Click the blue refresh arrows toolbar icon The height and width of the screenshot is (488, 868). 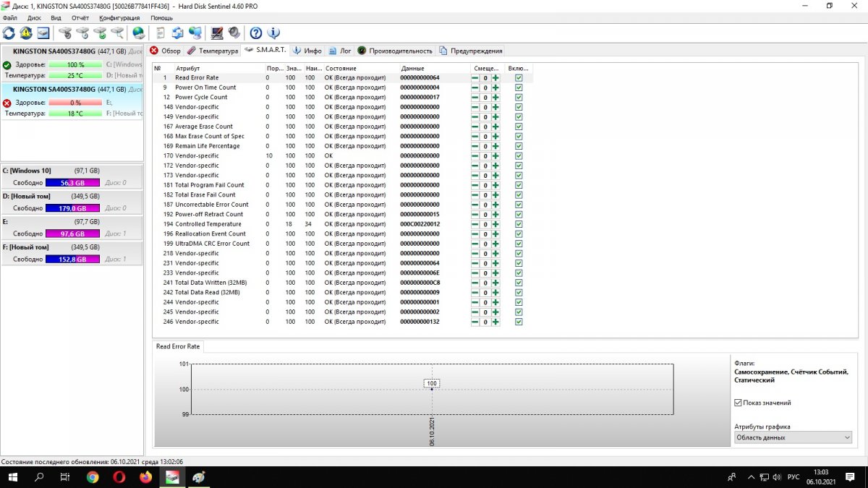[9, 33]
